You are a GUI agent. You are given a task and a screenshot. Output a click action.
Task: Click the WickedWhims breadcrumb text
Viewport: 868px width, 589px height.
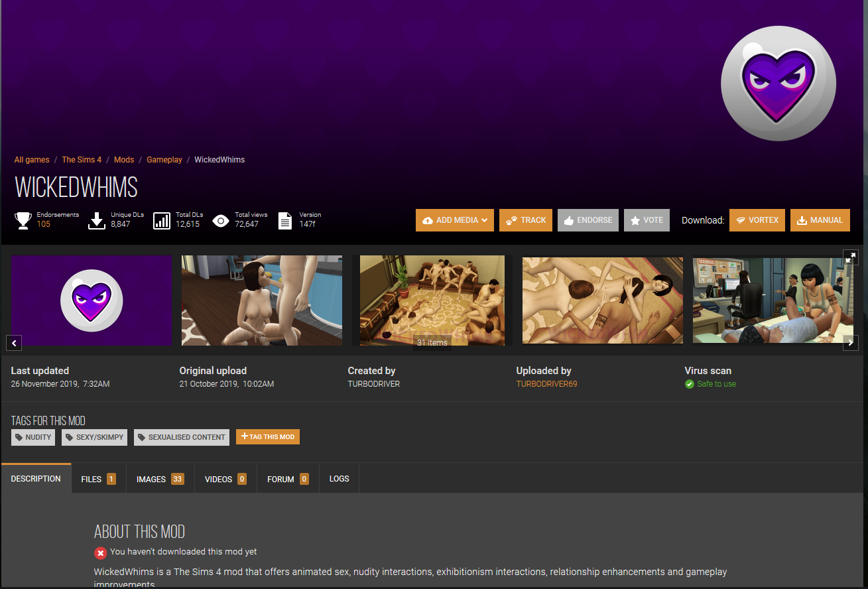(219, 160)
